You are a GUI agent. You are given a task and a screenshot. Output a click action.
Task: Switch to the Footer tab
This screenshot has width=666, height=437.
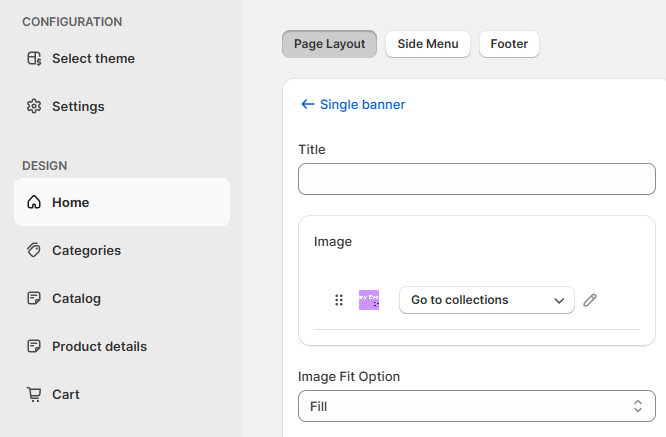(509, 44)
